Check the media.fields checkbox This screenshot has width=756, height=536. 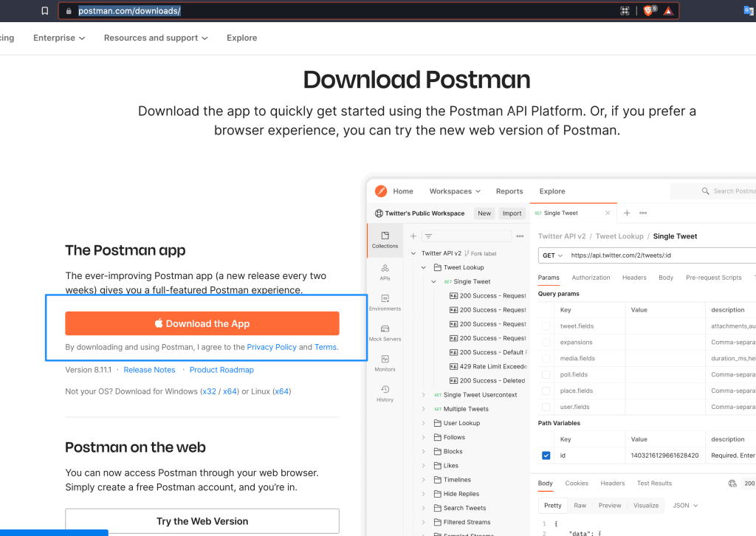pyautogui.click(x=546, y=359)
